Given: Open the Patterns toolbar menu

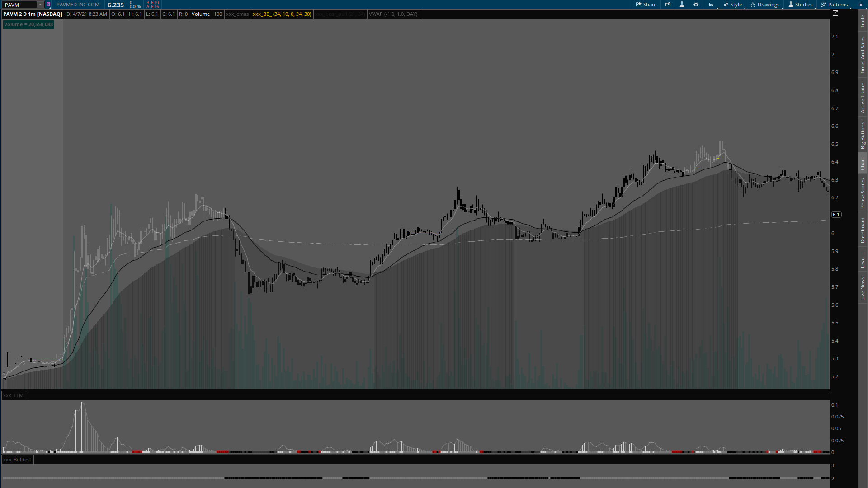Looking at the screenshot, I should 835,5.
